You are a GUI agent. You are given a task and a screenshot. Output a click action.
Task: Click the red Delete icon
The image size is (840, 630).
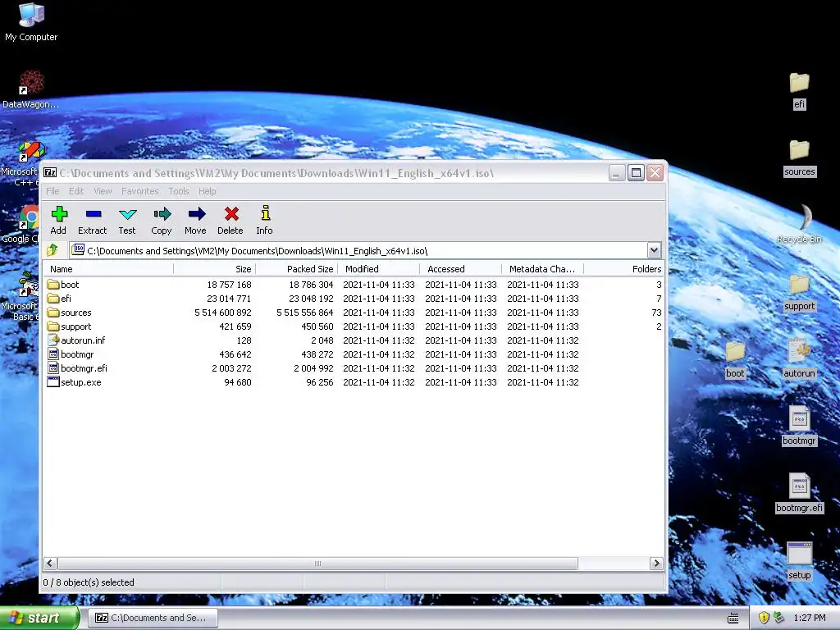pos(231,214)
